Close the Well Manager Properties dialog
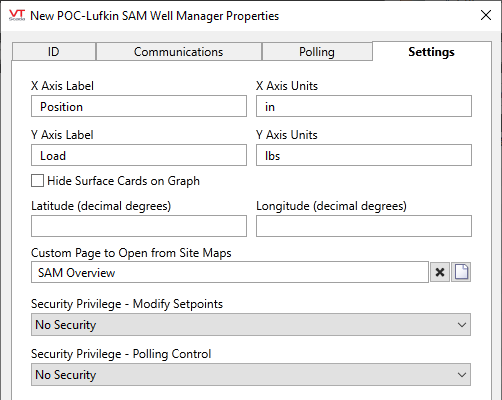502x400 pixels. (x=486, y=15)
